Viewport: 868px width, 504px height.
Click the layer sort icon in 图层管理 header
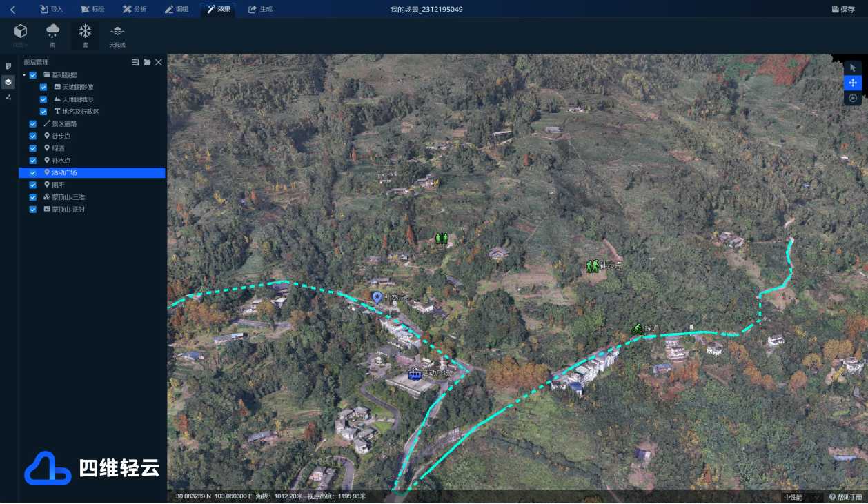(135, 62)
